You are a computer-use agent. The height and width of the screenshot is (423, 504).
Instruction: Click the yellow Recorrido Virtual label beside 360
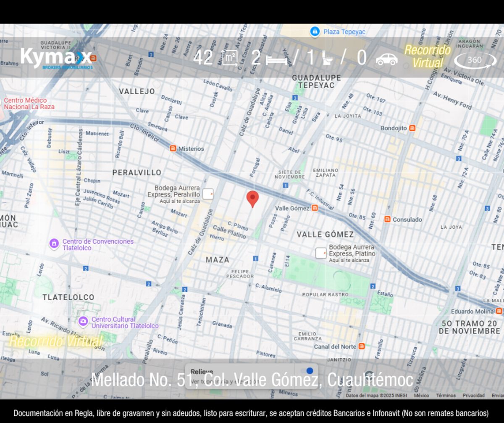pyautogui.click(x=428, y=56)
